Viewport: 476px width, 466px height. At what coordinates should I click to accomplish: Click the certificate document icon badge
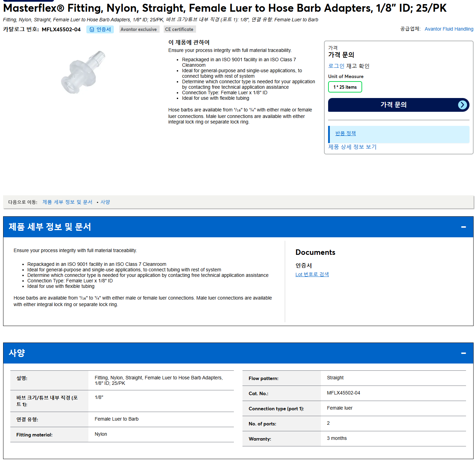pos(92,30)
